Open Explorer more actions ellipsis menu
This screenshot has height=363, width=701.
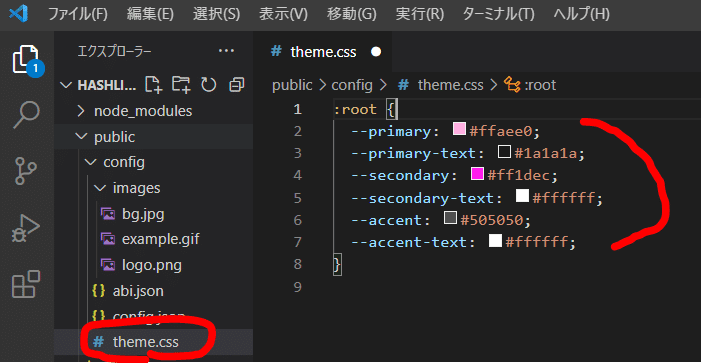tap(226, 51)
